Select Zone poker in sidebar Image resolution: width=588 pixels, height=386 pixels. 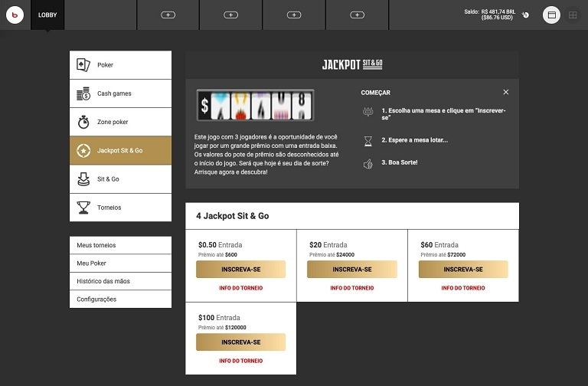click(120, 122)
